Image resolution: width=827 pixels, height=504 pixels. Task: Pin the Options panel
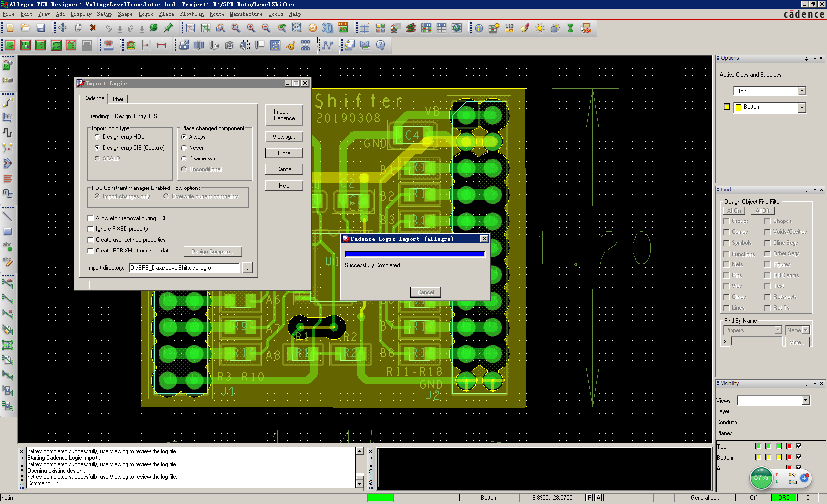click(807, 58)
